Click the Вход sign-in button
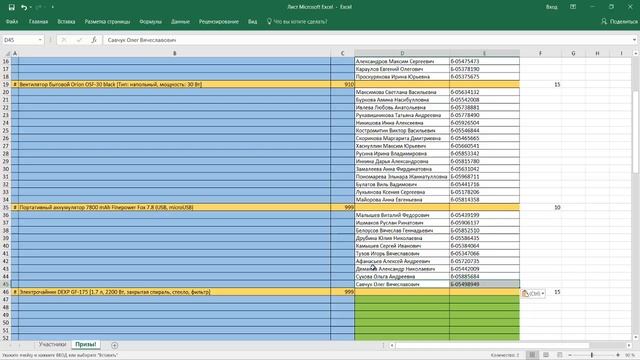 551,7
